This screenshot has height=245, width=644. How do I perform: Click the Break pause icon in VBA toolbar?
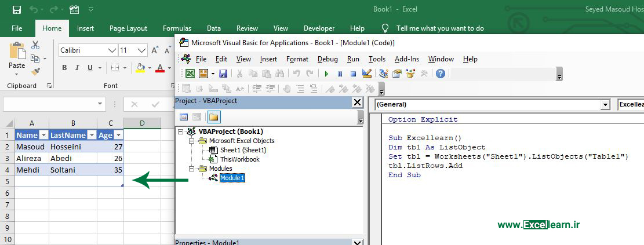click(340, 74)
